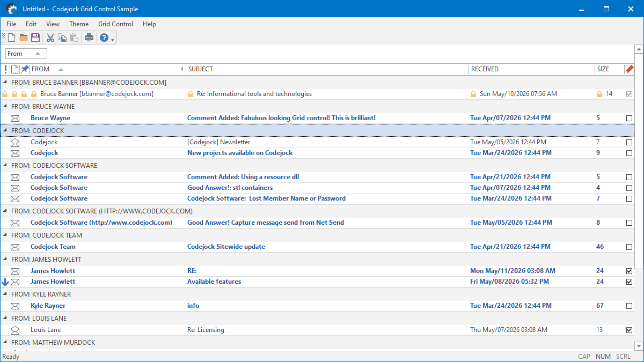The image size is (644, 362).
Task: Collapse the FROM: CODEJOCK TEAM group
Action: [5, 235]
